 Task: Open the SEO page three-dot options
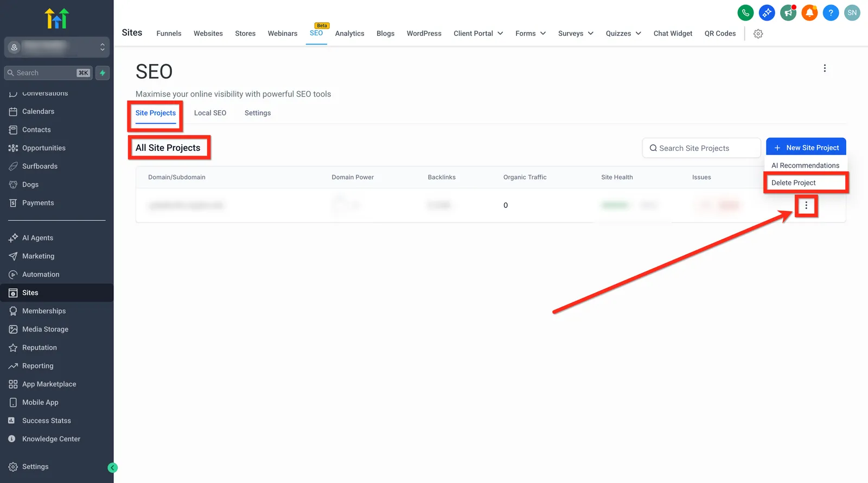825,68
